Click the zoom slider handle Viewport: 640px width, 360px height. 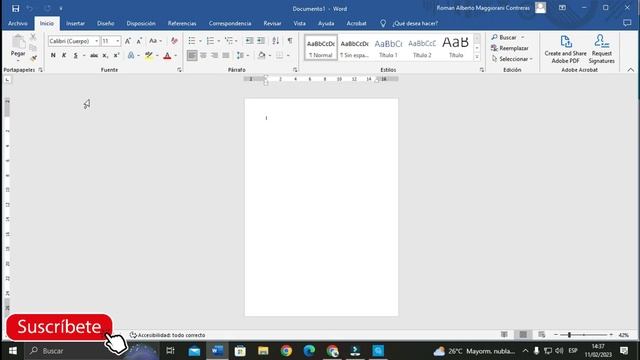569,335
